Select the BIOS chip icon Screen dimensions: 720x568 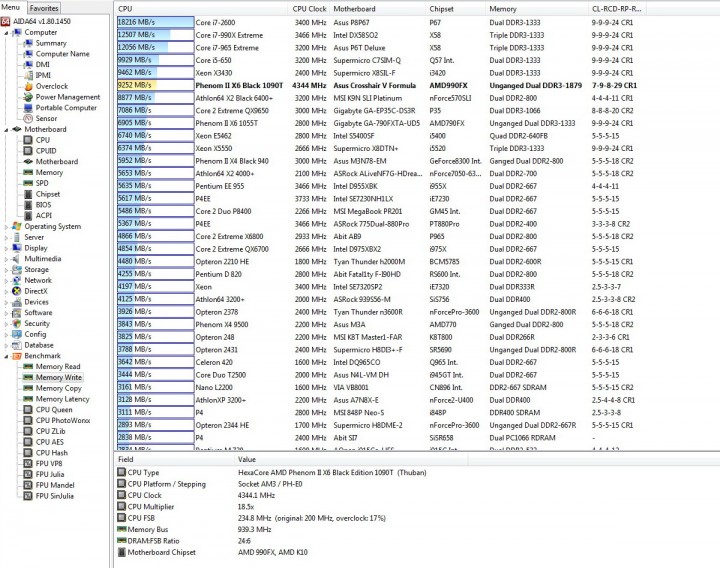click(28, 205)
